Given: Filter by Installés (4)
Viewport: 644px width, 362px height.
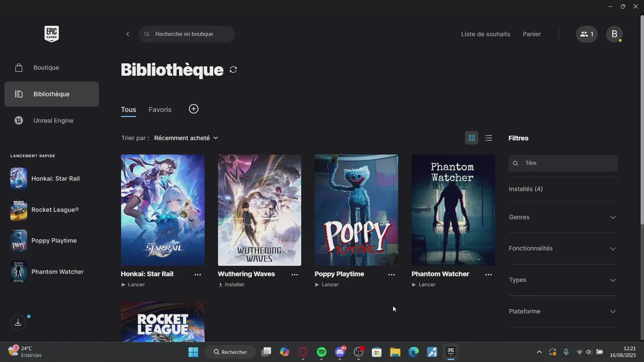Looking at the screenshot, I should (x=526, y=189).
